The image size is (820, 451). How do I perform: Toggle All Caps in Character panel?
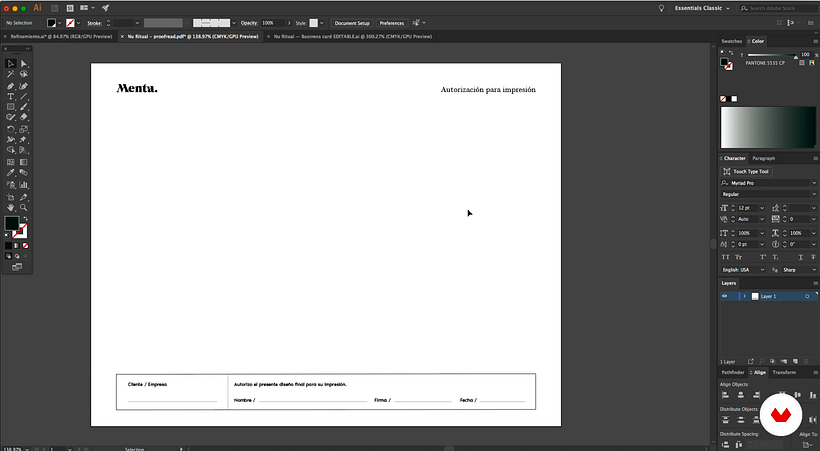pos(725,257)
